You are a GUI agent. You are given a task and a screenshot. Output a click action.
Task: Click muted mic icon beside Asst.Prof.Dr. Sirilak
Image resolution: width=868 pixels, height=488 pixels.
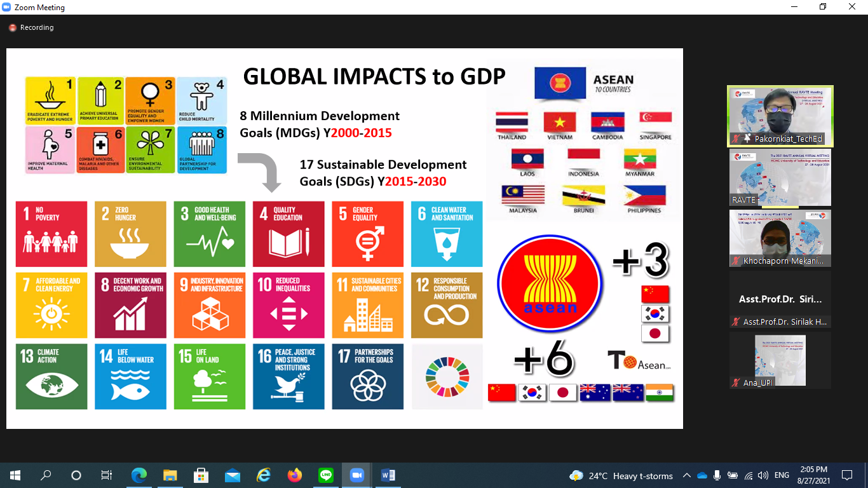(x=736, y=322)
